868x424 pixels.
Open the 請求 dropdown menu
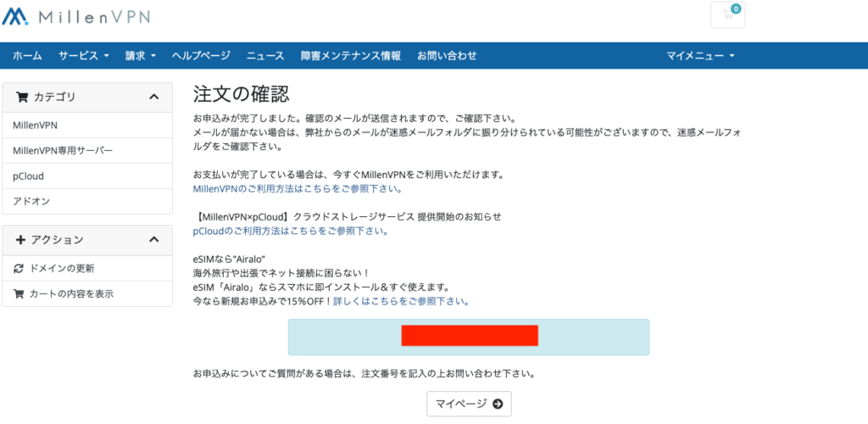pyautogui.click(x=140, y=56)
